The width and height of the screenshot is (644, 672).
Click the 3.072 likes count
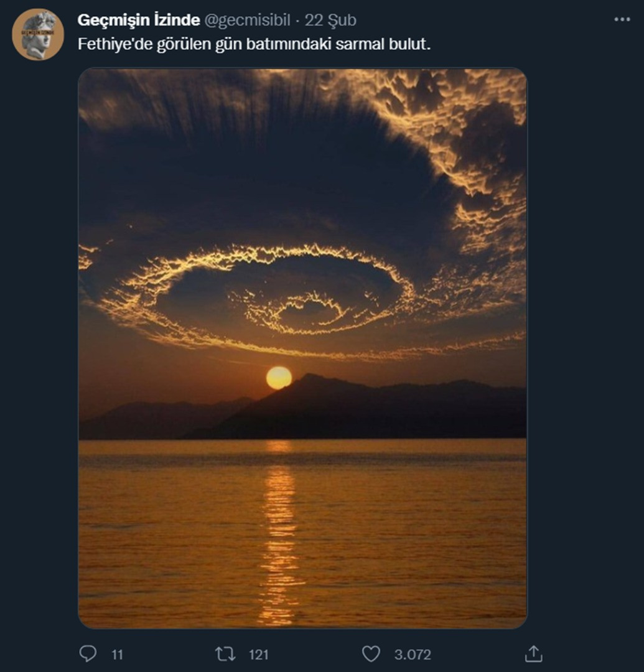[411, 655]
